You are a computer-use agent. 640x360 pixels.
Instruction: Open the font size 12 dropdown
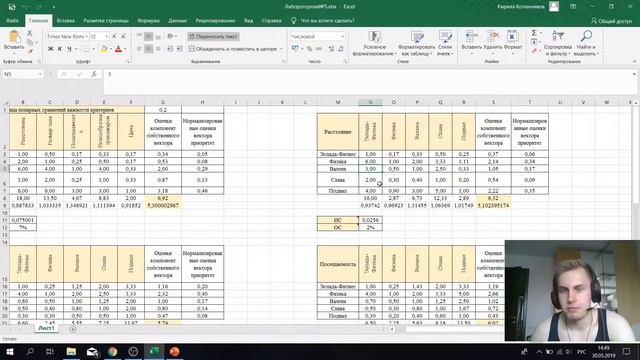point(107,36)
